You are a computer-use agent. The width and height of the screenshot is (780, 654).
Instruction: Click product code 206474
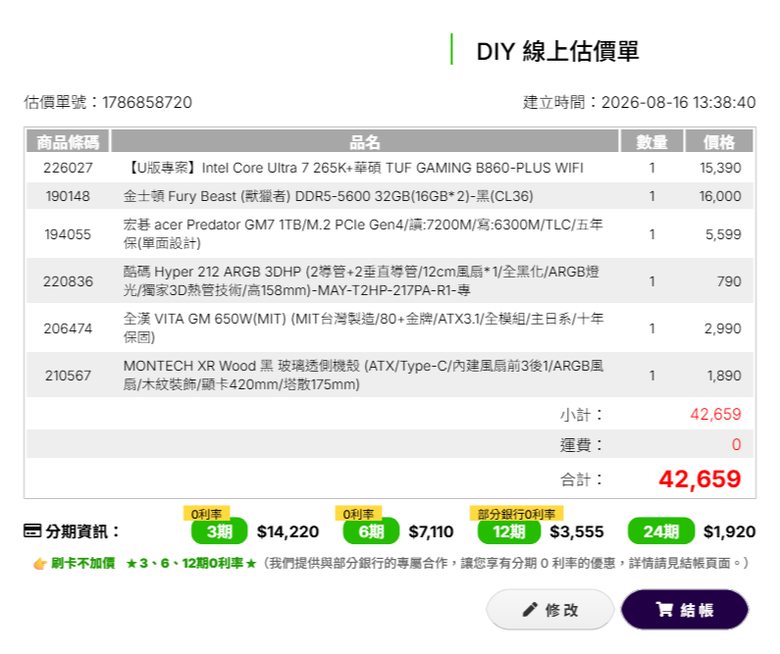(x=68, y=329)
